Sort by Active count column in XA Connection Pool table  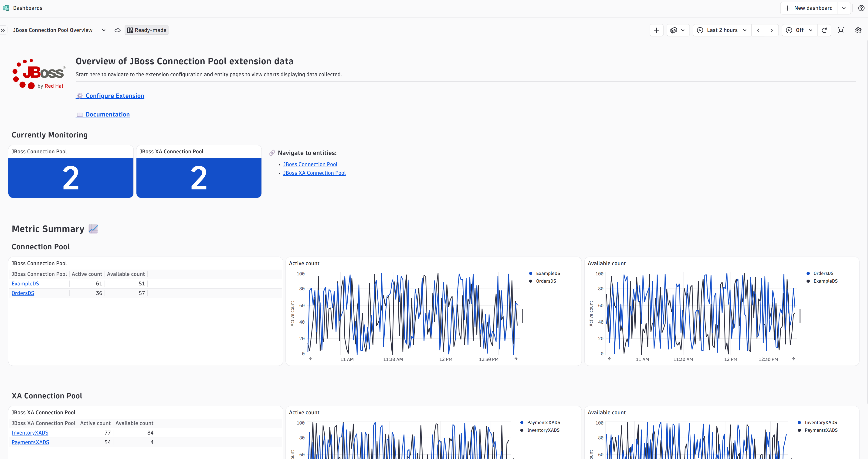point(95,423)
